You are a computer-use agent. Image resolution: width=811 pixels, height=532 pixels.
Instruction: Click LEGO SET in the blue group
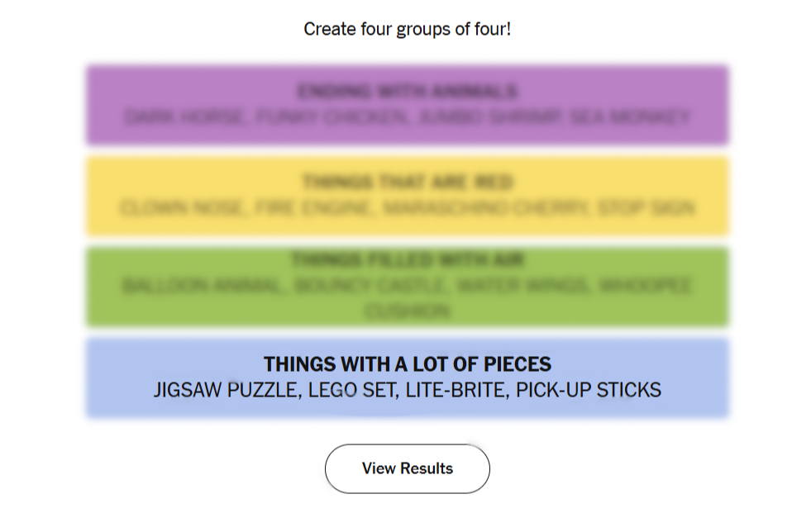[352, 390]
